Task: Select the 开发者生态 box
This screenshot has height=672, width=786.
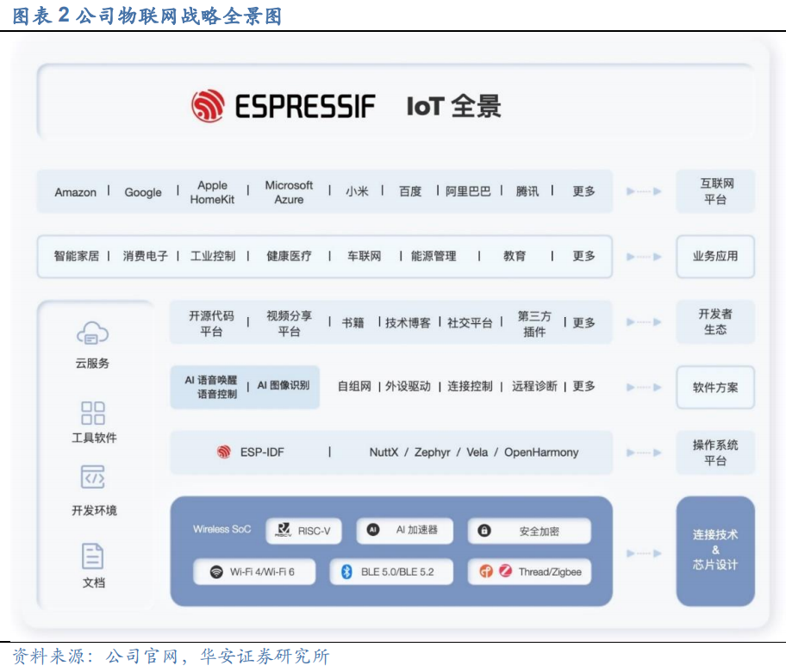Action: pos(714,322)
